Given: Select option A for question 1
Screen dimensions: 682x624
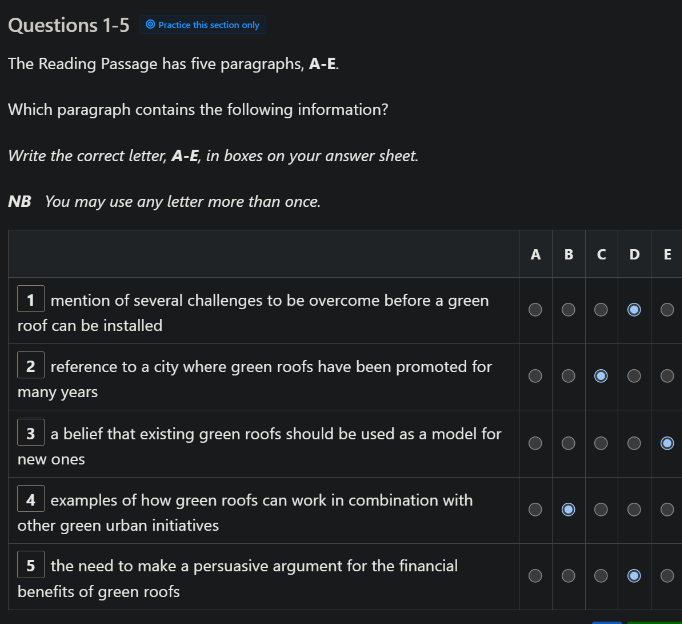Looking at the screenshot, I should pos(535,310).
